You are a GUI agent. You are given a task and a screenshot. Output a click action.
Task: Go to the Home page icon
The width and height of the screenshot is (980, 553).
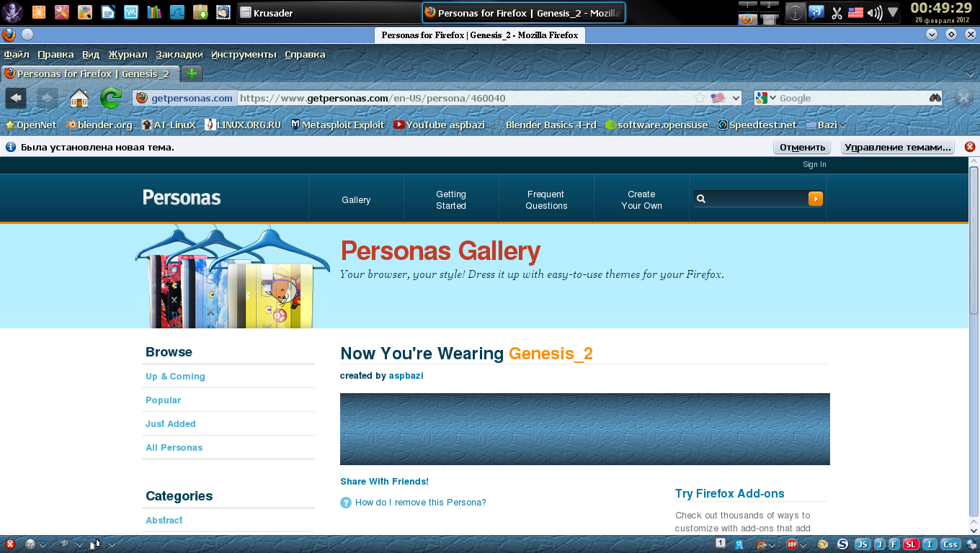tap(79, 98)
